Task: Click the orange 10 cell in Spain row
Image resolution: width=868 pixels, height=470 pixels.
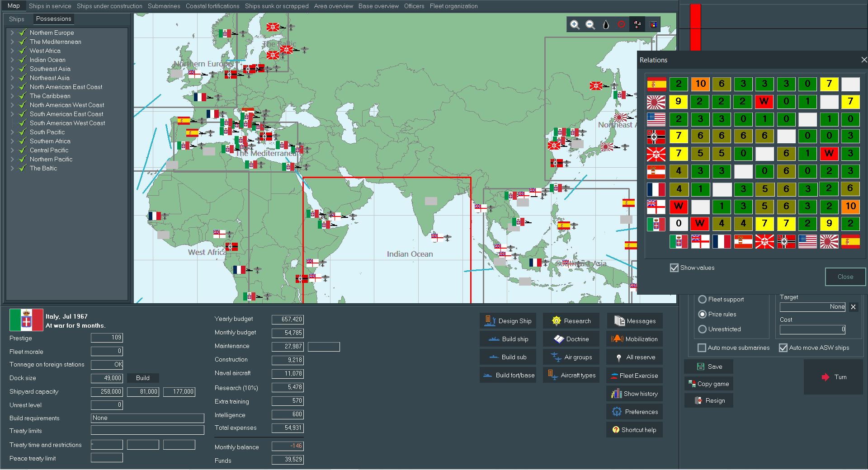Action: pos(700,84)
